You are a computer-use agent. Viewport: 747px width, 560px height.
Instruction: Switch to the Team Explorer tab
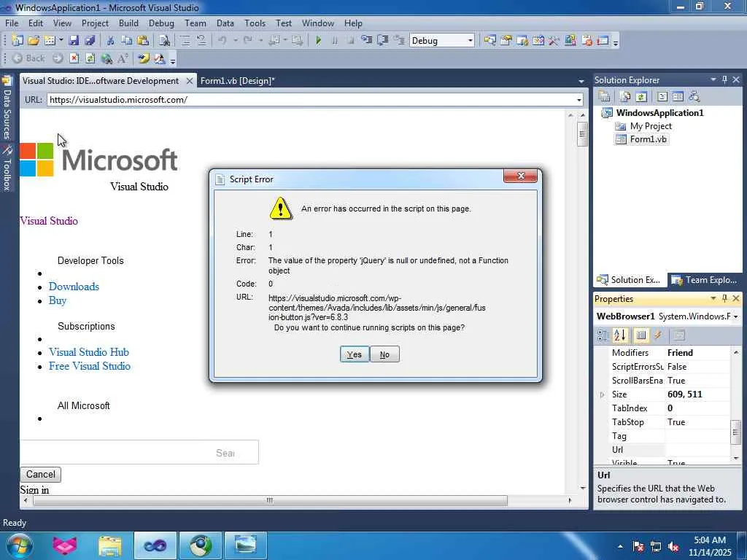click(704, 280)
